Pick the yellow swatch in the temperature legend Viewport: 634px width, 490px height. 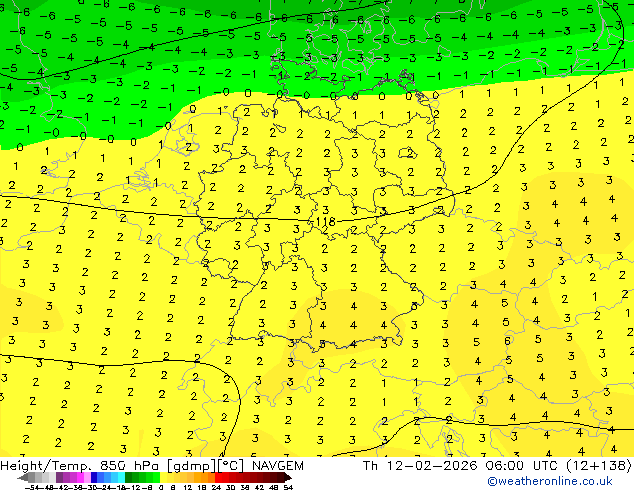tap(163, 478)
